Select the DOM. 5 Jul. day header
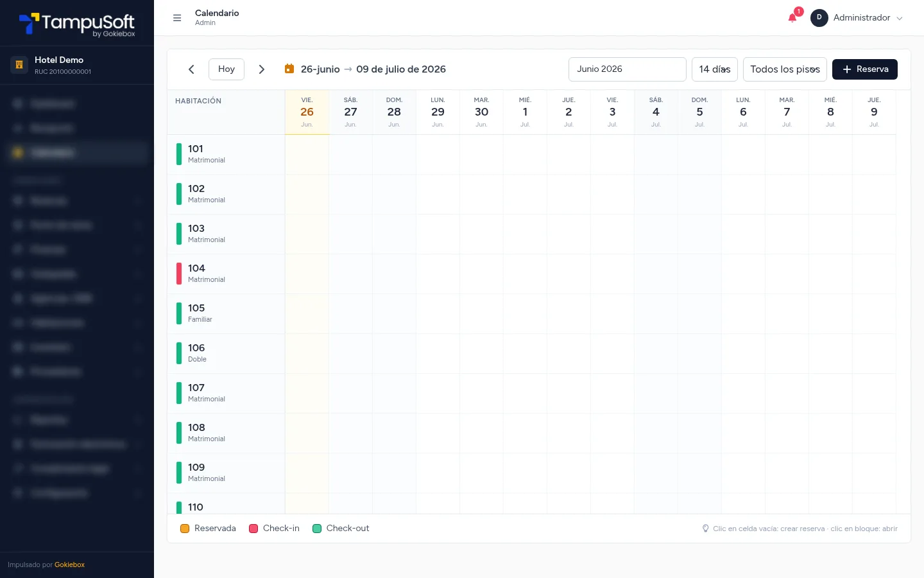Screen dimensions: 924x578 coord(699,112)
